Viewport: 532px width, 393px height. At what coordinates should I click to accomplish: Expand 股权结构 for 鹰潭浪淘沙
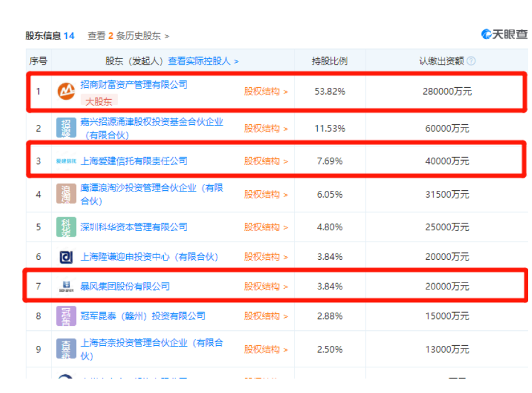point(266,194)
